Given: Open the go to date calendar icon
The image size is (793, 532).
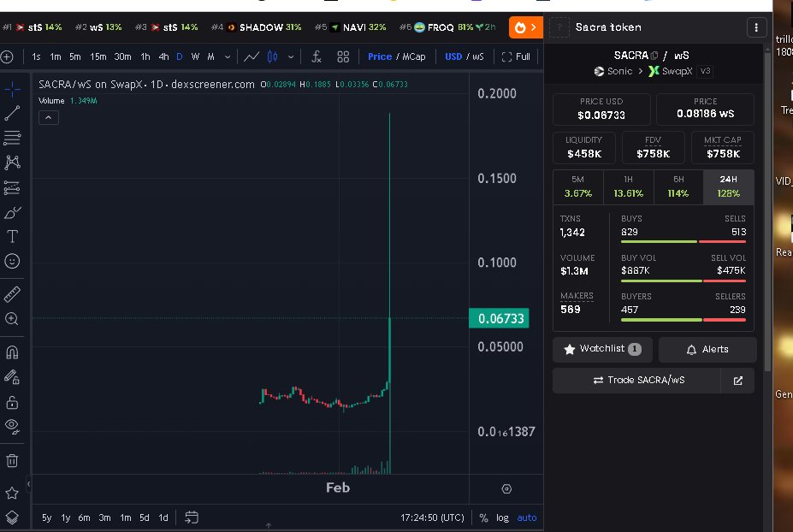Looking at the screenshot, I should pyautogui.click(x=191, y=517).
